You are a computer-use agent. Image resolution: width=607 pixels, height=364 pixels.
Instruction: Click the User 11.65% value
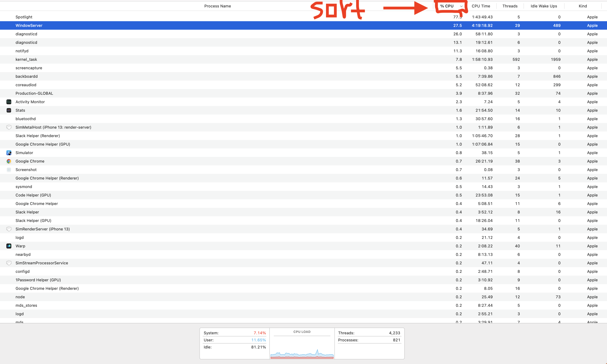point(258,340)
